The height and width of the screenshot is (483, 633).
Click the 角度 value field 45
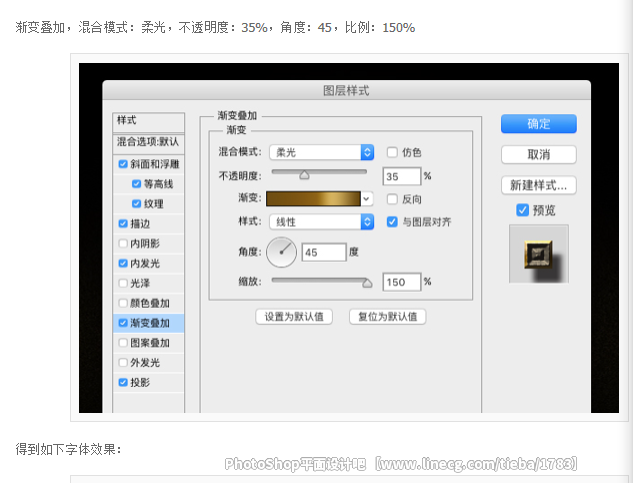point(324,252)
